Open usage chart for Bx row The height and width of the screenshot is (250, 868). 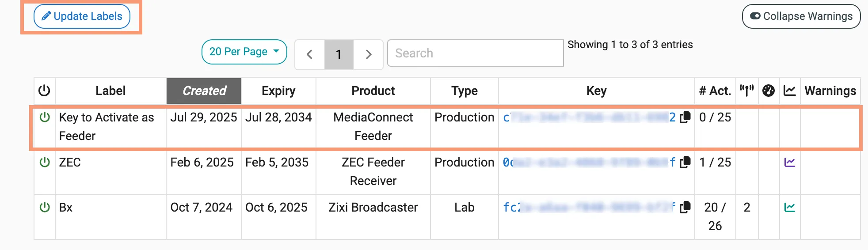point(789,207)
